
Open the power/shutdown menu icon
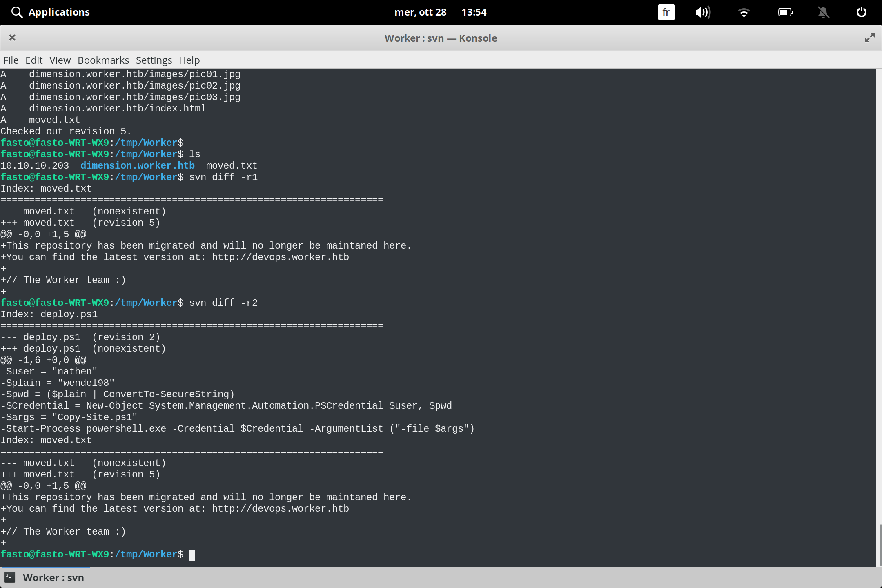coord(861,12)
